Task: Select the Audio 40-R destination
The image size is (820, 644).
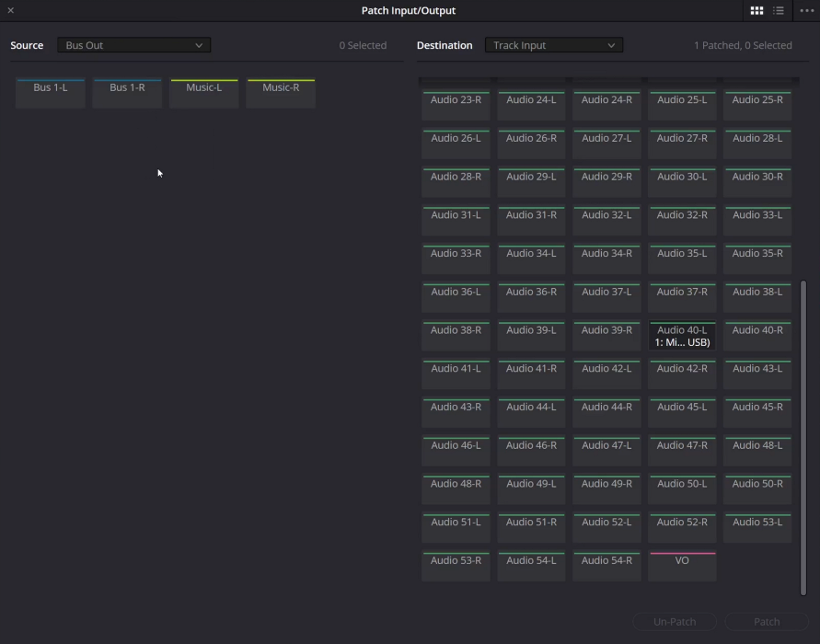Action: [757, 336]
